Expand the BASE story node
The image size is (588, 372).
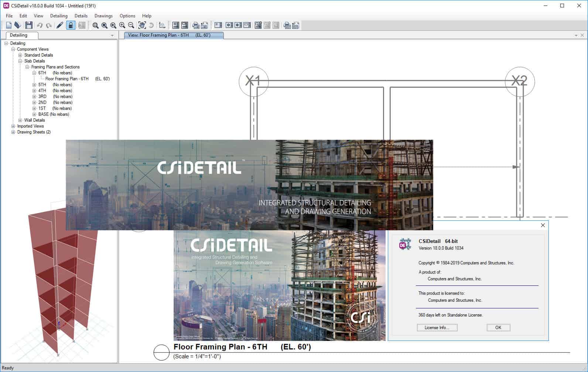[x=34, y=114]
